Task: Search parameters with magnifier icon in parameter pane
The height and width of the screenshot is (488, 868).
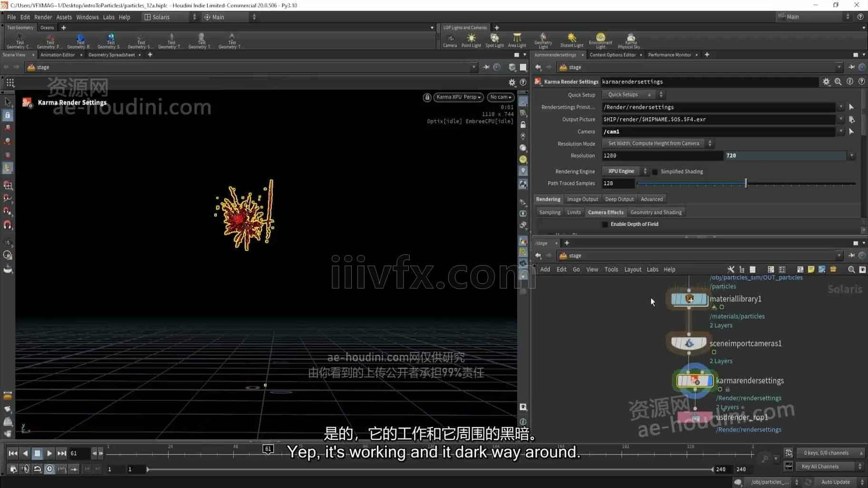Action: pos(838,82)
